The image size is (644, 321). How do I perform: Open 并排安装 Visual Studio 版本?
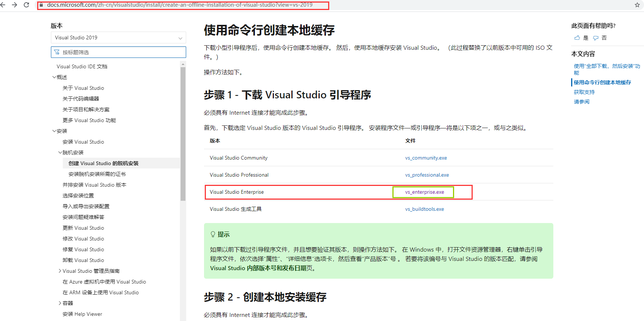click(x=94, y=185)
